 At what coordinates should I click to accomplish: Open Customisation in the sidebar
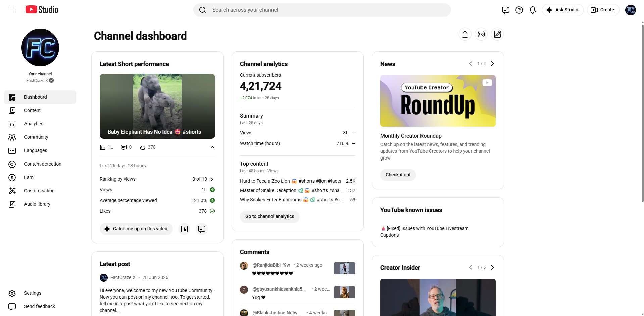[40, 191]
